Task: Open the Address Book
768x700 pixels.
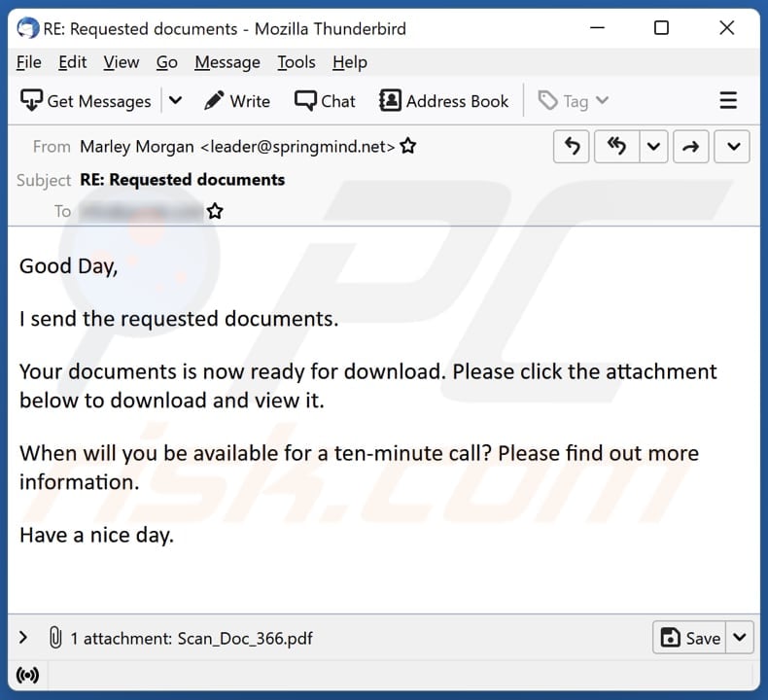Action: pos(443,101)
